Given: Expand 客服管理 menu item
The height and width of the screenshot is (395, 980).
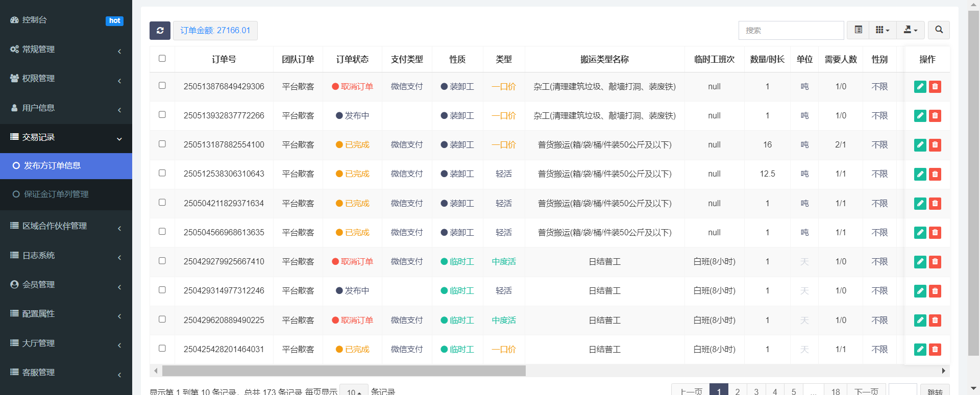Looking at the screenshot, I should (x=66, y=373).
